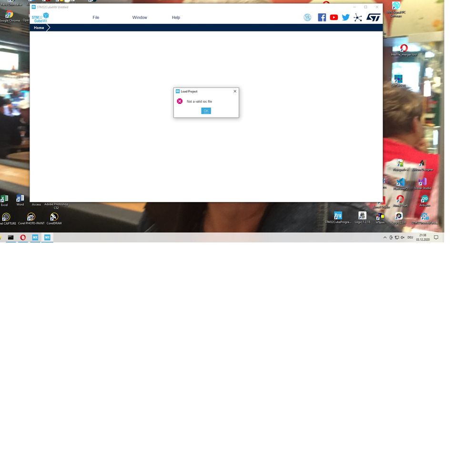Image resolution: width=476 pixels, height=462 pixels.
Task: Show hidden system tray icons
Action: click(385, 237)
